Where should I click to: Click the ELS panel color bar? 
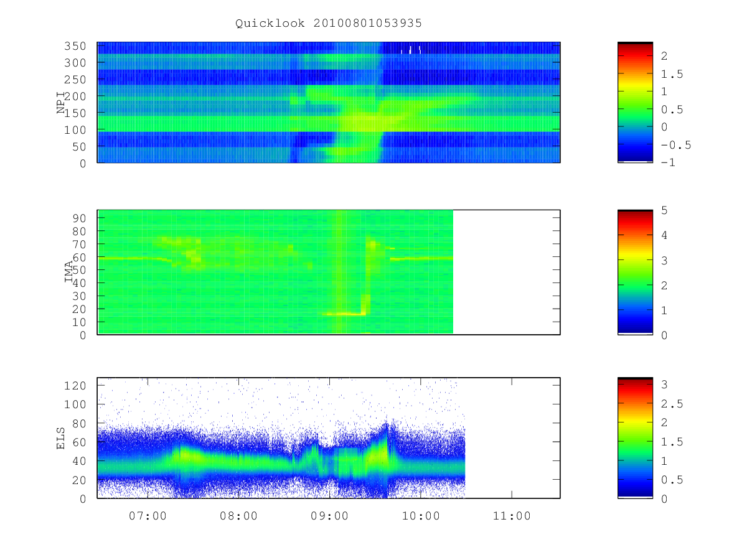pos(635,437)
